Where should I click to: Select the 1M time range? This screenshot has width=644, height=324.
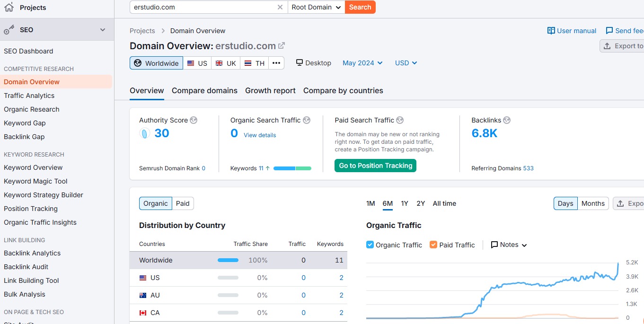pos(371,203)
